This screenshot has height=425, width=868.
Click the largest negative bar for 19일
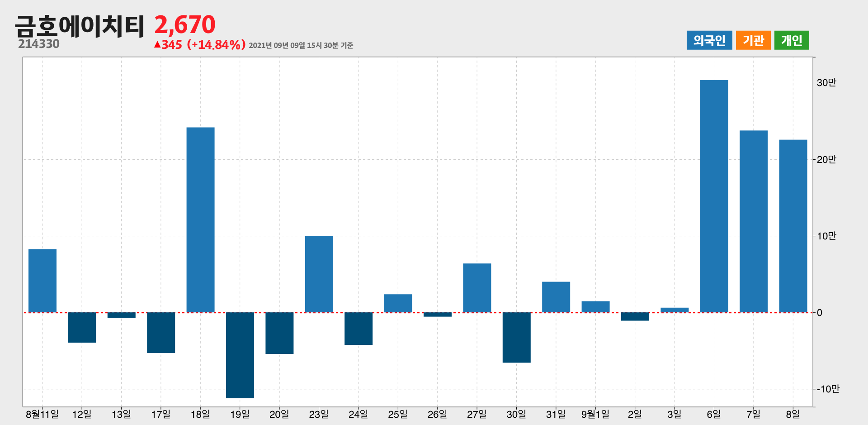[240, 355]
